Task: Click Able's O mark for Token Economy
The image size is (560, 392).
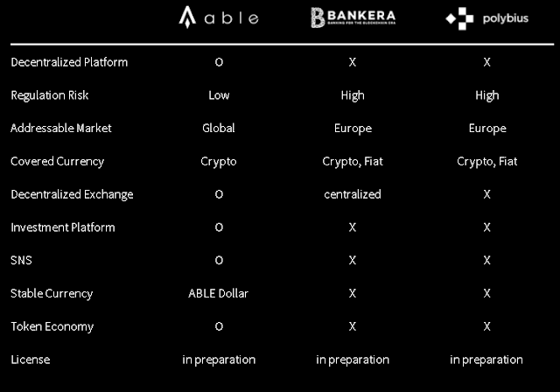Action: [219, 326]
